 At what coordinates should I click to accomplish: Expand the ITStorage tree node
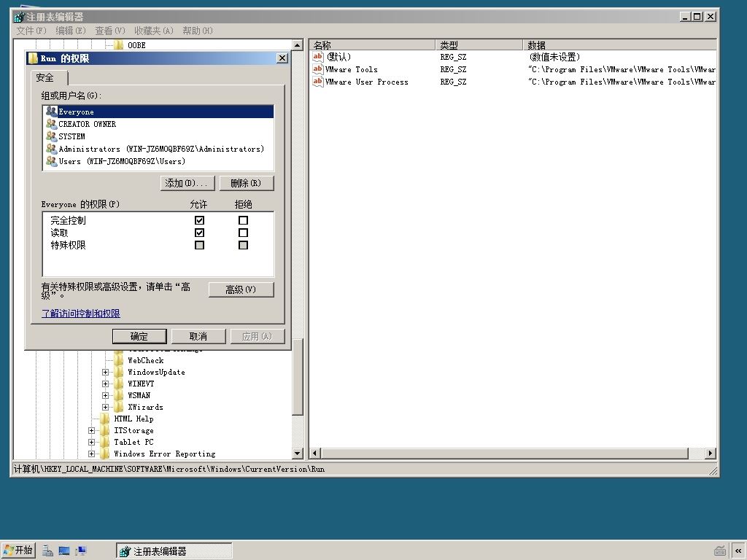click(91, 430)
